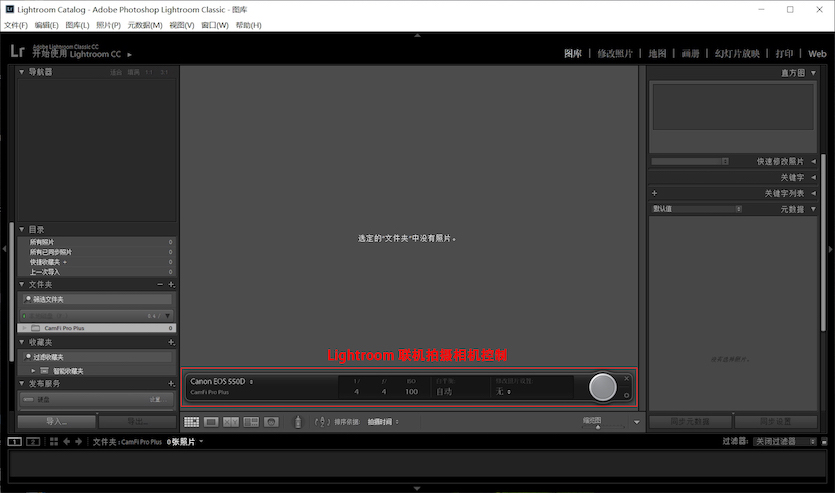Image resolution: width=835 pixels, height=493 pixels.
Task: Switch to Grid view icon
Action: coord(192,422)
